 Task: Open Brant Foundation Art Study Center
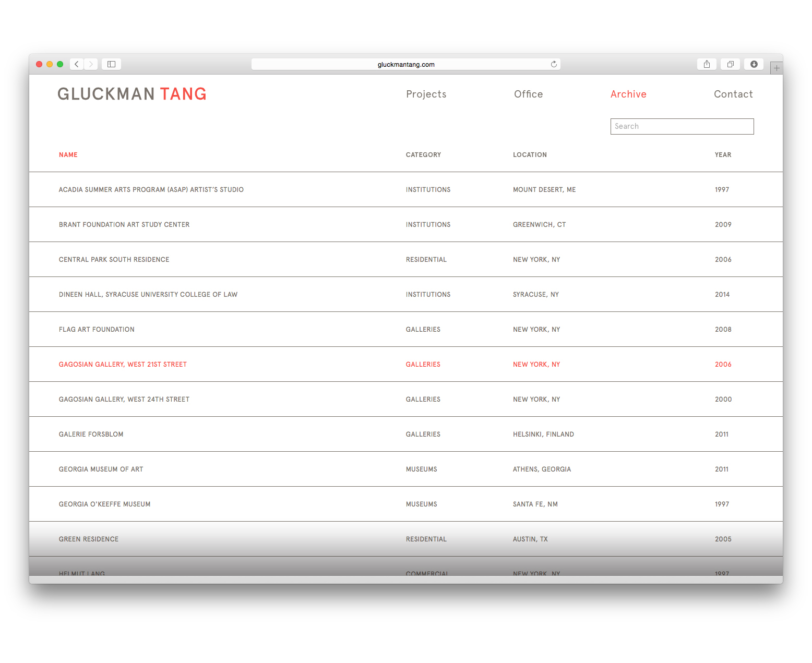click(x=124, y=225)
